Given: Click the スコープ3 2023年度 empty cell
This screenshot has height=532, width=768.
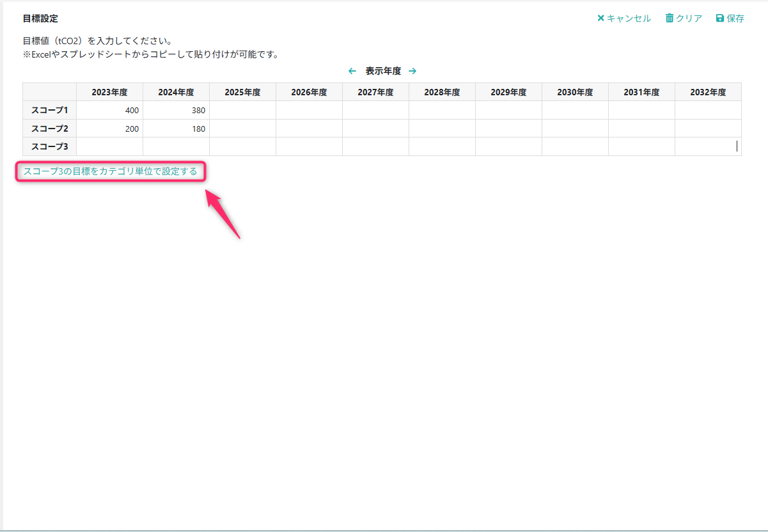Looking at the screenshot, I should [109, 146].
